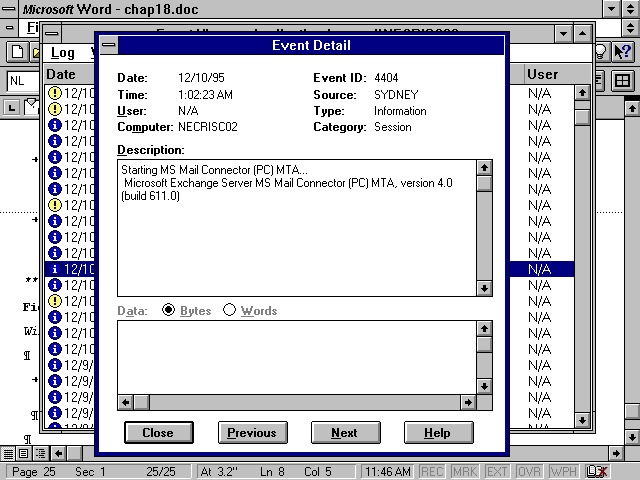Toggle EXT extend selection indicator
Viewport: 640px width, 480px height.
497,472
